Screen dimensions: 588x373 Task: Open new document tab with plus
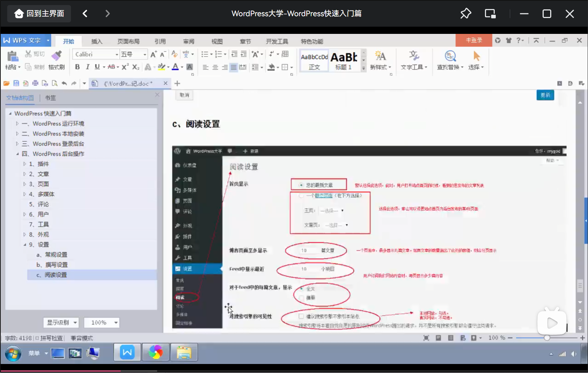(x=177, y=84)
